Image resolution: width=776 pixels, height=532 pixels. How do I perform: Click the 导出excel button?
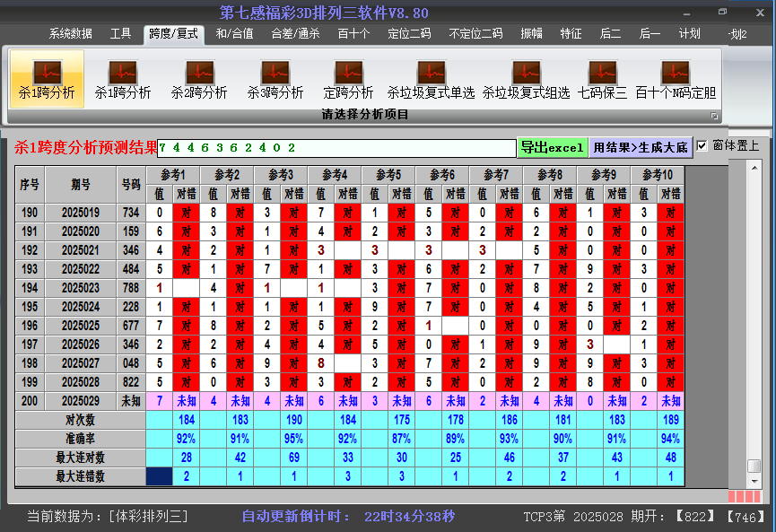click(553, 147)
